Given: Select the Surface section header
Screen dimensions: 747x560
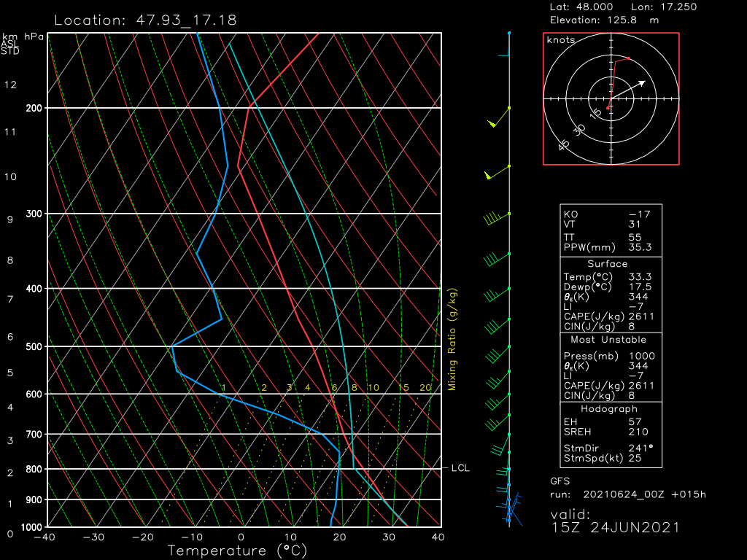Looking at the screenshot, I should [x=607, y=264].
